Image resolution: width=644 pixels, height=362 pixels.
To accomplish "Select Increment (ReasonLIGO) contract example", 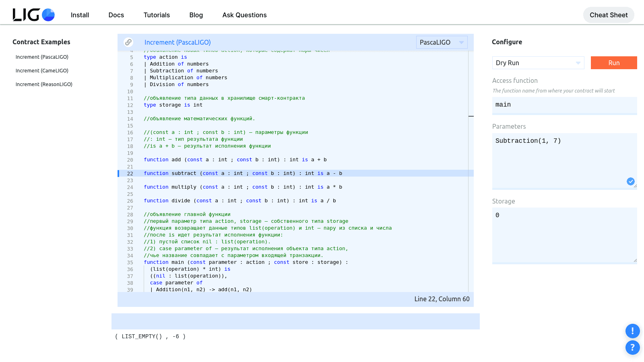I will click(x=44, y=84).
